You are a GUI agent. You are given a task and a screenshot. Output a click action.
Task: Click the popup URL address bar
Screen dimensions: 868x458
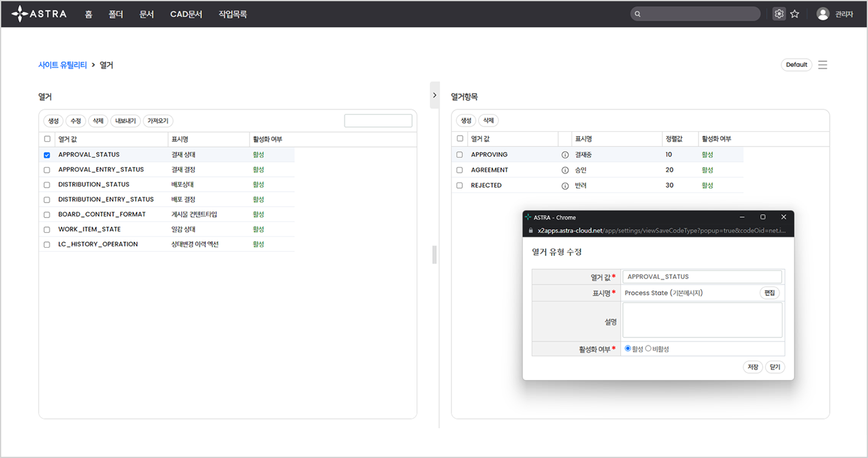(661, 231)
